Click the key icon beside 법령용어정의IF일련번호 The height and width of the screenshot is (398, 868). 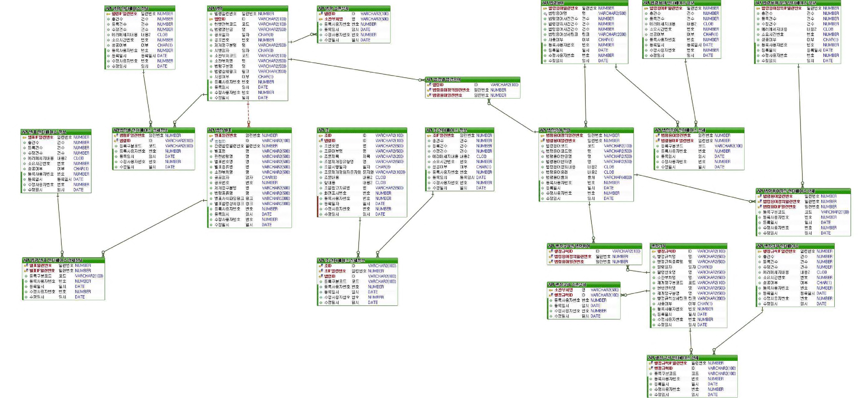point(758,8)
